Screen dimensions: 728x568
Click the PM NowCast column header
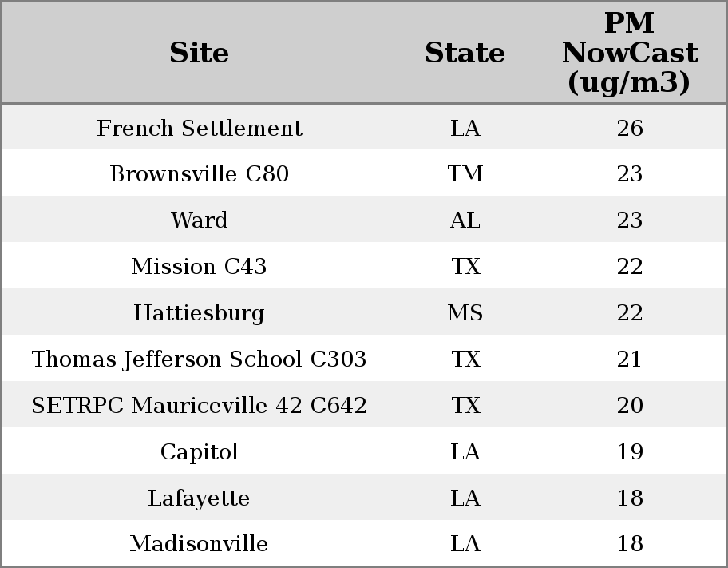(x=629, y=53)
